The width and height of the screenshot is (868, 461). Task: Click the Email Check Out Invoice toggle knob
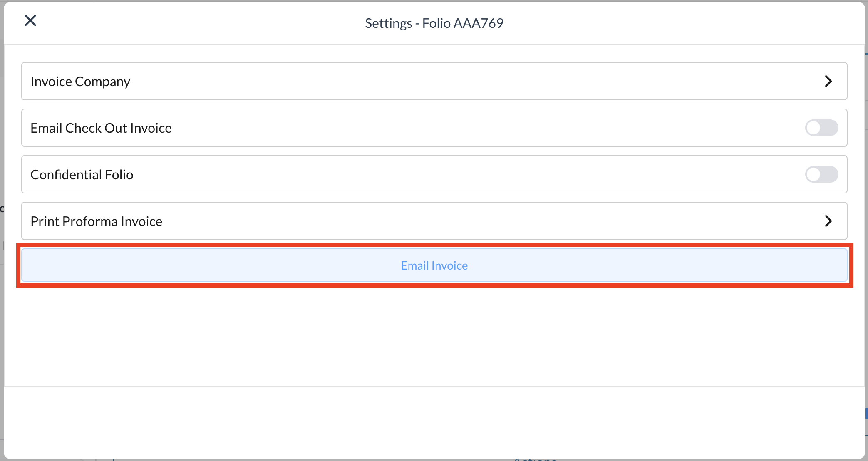point(814,128)
